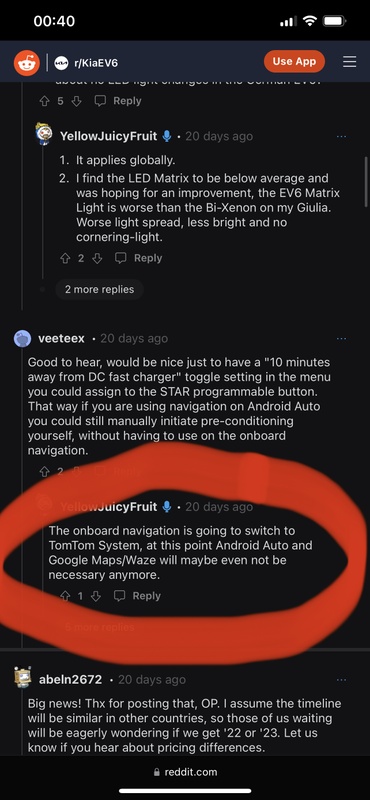Image resolution: width=370 pixels, height=800 pixels.
Task: Downvote the TomTom System comment
Action: (96, 596)
